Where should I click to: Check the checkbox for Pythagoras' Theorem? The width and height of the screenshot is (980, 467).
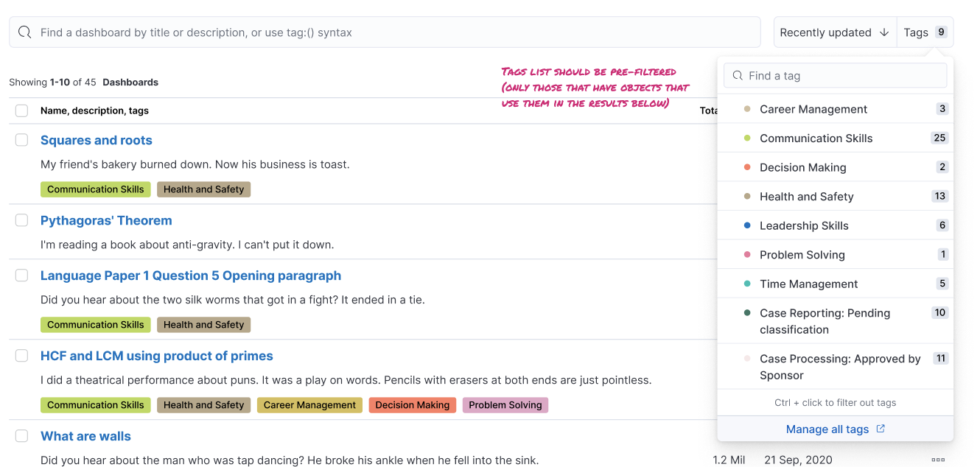point(21,220)
